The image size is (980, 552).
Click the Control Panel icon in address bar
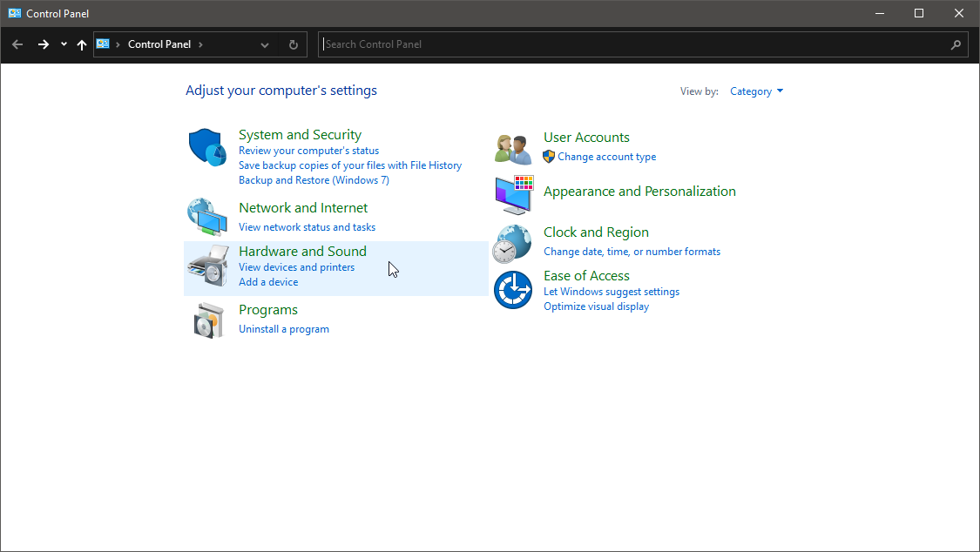pyautogui.click(x=103, y=44)
